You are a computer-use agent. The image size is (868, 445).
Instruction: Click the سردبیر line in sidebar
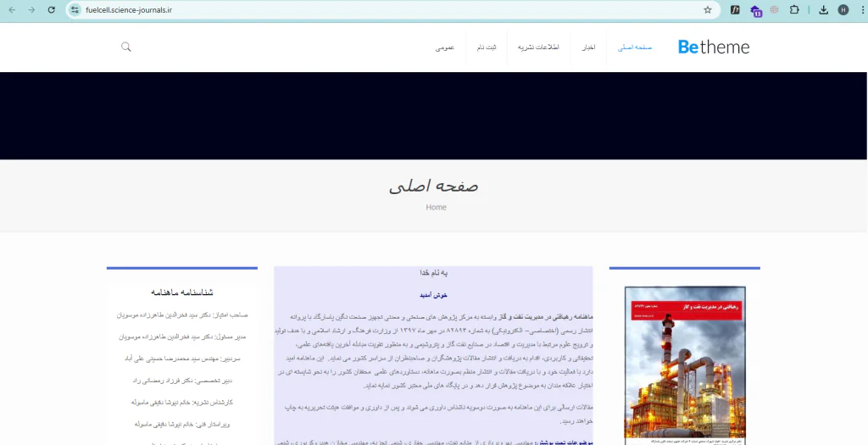coord(182,359)
